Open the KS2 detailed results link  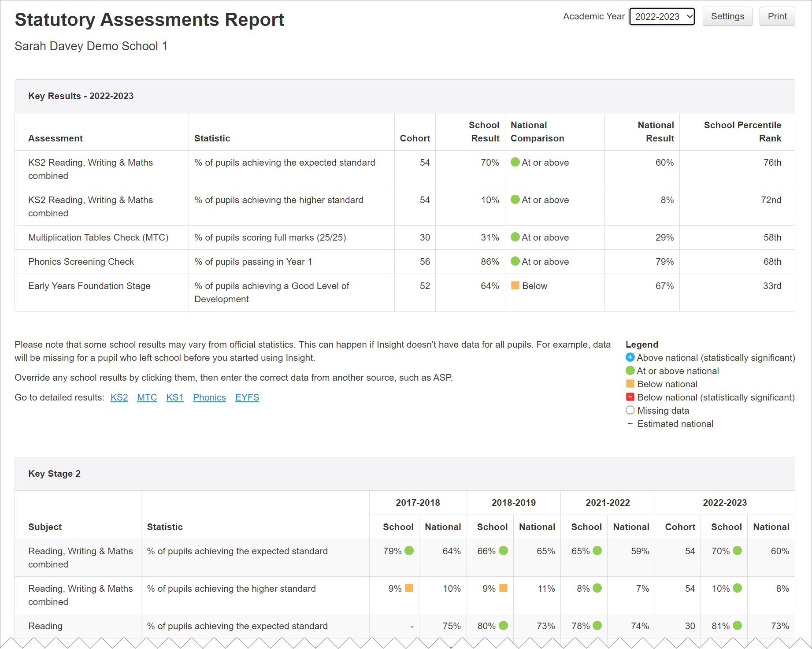click(x=119, y=397)
